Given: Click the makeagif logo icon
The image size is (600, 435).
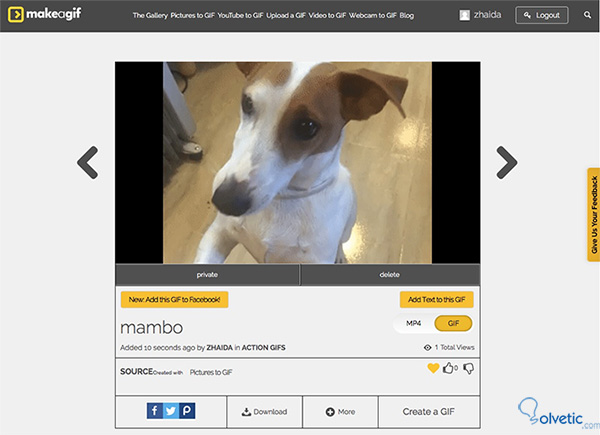Looking at the screenshot, I should (x=16, y=15).
